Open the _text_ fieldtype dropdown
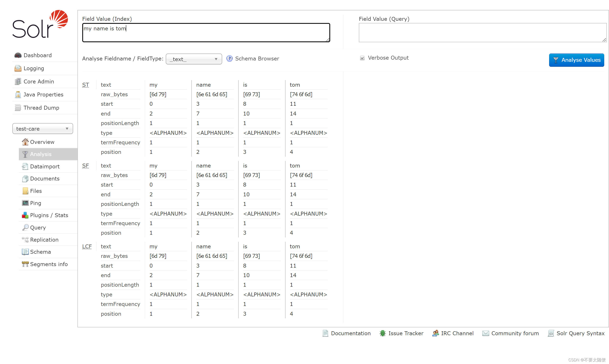 pyautogui.click(x=194, y=59)
